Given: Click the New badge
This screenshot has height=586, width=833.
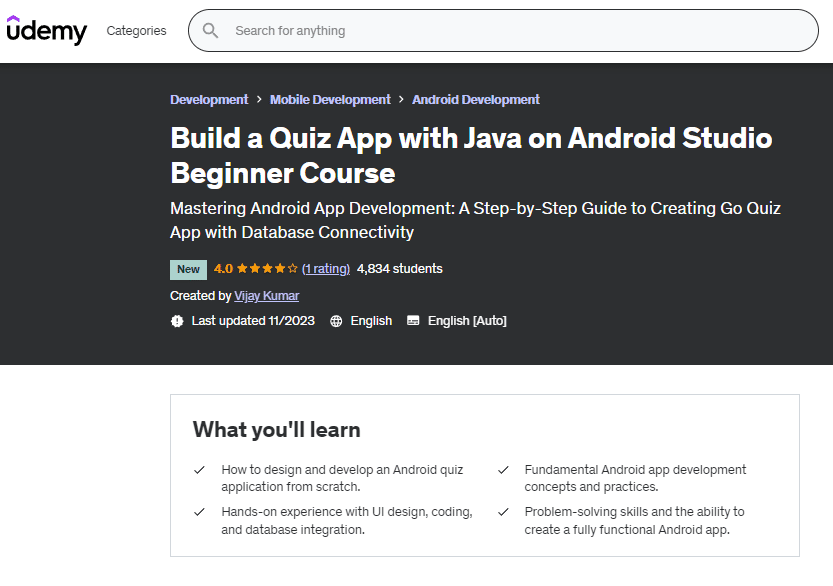Looking at the screenshot, I should 188,269.
